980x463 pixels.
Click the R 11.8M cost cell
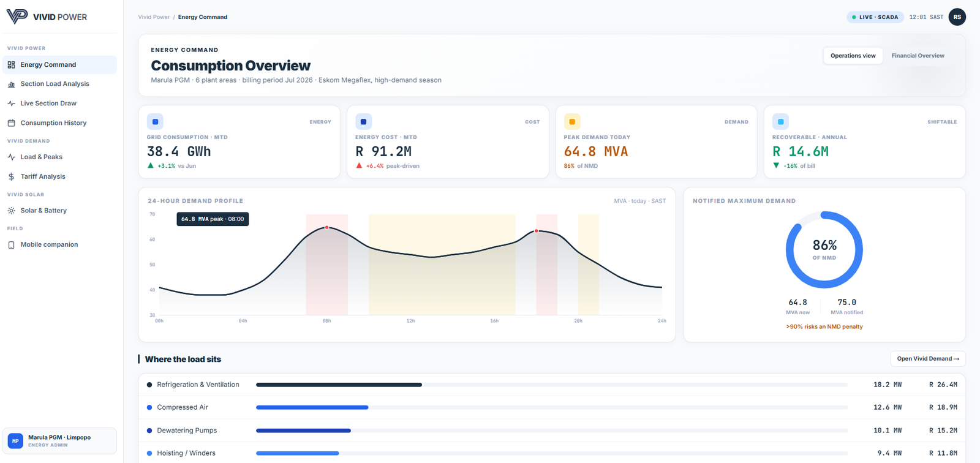[943, 453]
